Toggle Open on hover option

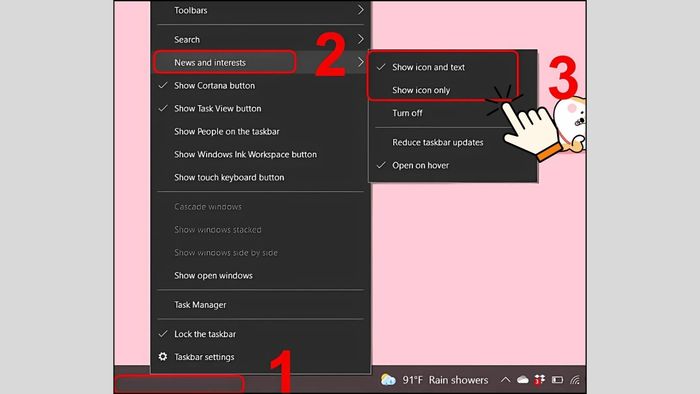(453, 165)
